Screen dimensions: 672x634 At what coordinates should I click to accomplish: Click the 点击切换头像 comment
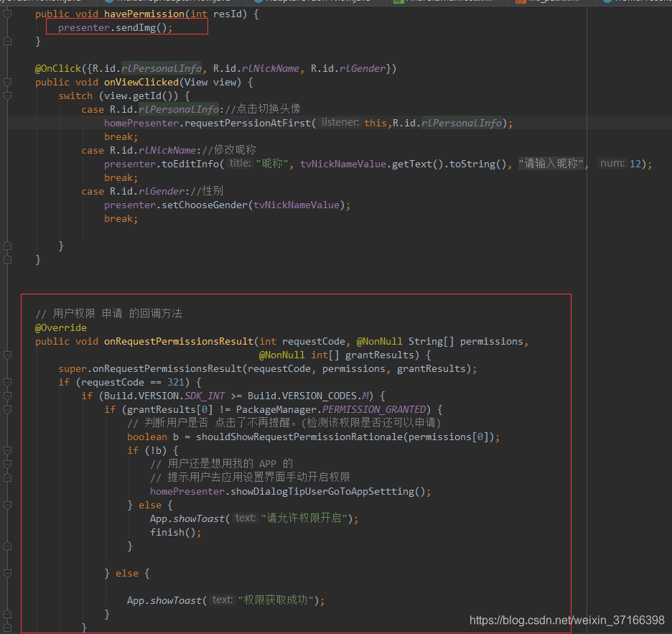[x=263, y=109]
